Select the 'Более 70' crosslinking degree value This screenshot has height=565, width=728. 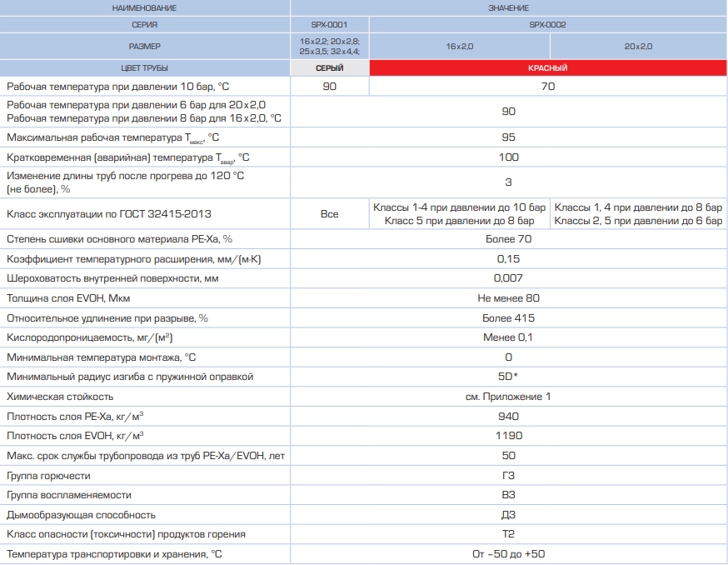click(508, 240)
